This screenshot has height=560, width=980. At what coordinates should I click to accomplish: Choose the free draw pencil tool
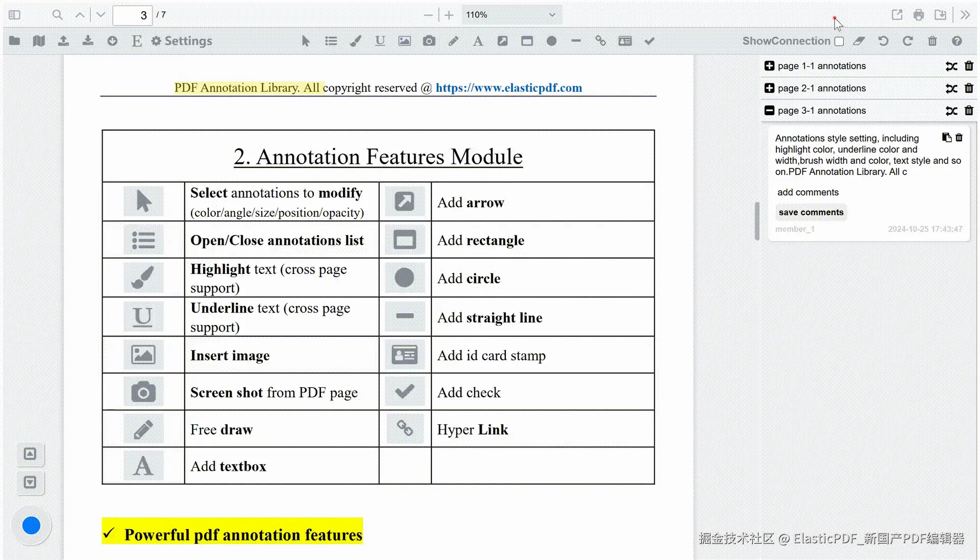pos(453,41)
